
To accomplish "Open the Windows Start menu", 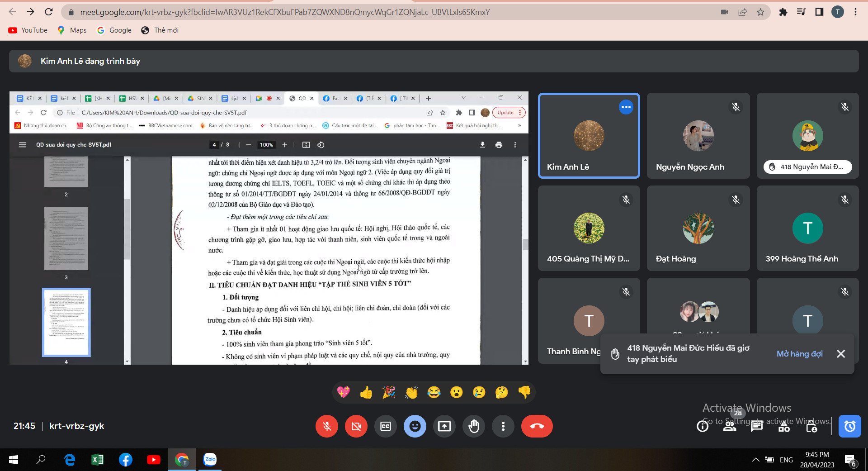I will [x=14, y=460].
